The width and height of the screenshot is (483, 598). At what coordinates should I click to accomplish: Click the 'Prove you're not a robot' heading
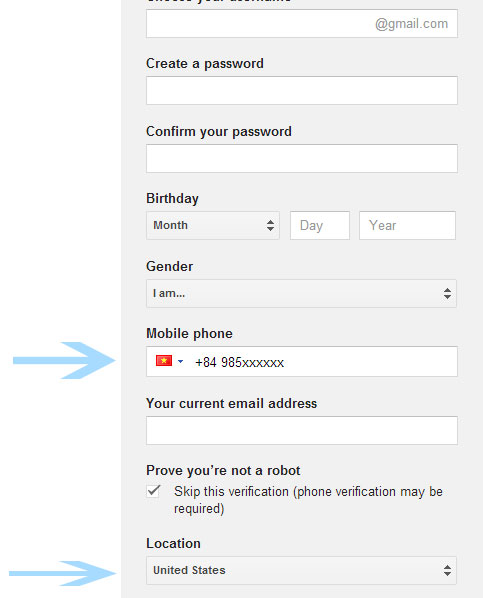[x=223, y=471]
